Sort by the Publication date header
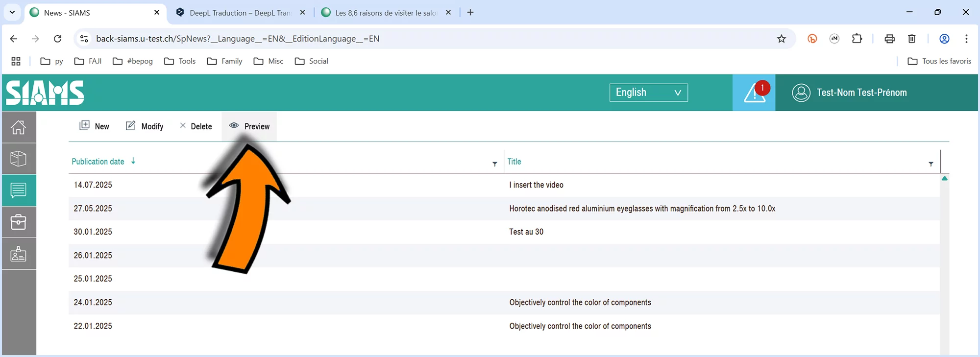Image resolution: width=980 pixels, height=357 pixels. (x=98, y=162)
